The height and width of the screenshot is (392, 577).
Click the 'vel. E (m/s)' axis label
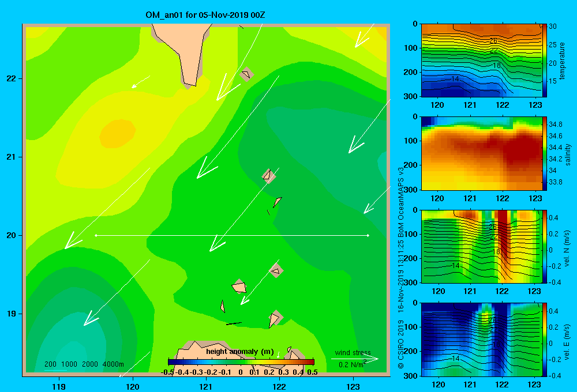567,341
